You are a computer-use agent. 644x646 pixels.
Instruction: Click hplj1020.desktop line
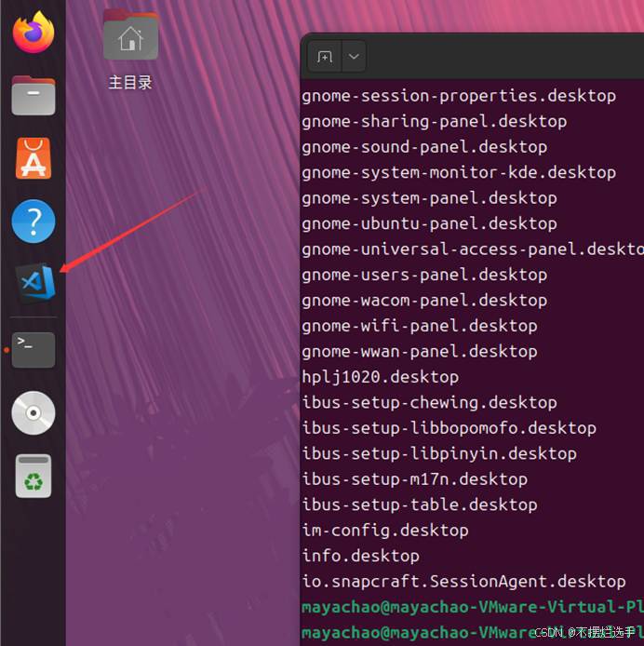pyautogui.click(x=381, y=377)
